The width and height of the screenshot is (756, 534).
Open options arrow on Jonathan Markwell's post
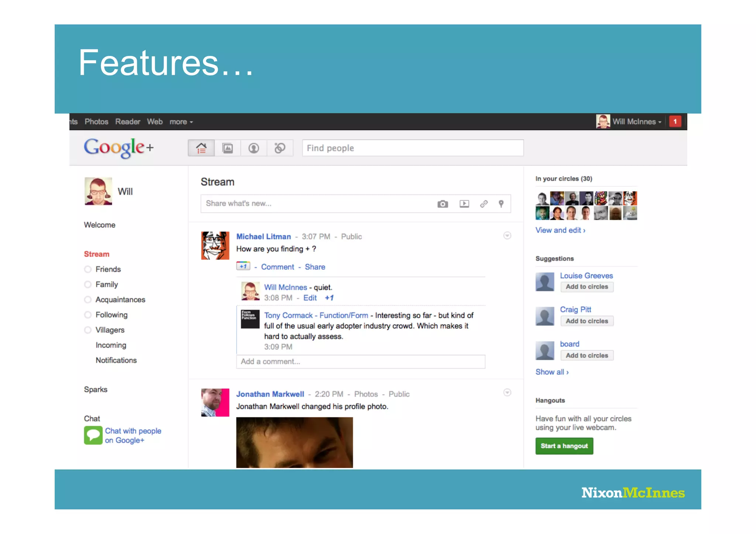507,392
